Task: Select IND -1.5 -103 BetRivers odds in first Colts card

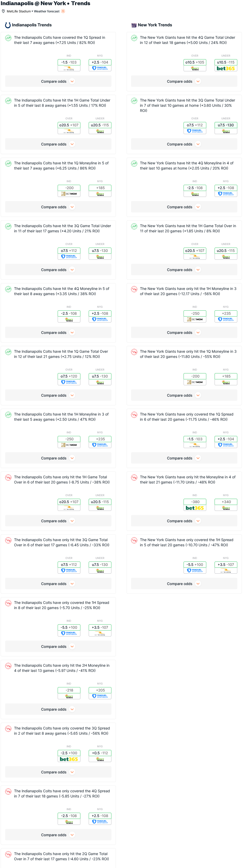Action: tap(69, 65)
